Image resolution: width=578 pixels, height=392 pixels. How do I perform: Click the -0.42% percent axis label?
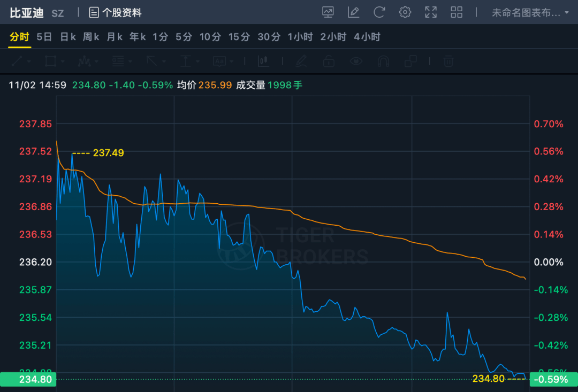coord(551,345)
